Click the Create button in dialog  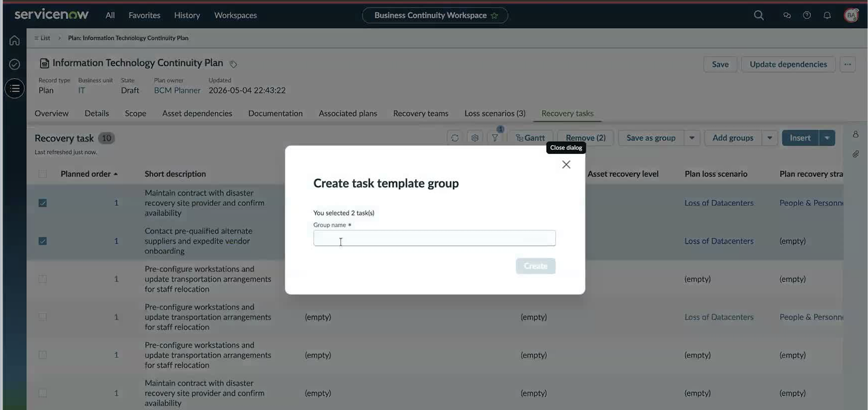click(x=535, y=266)
